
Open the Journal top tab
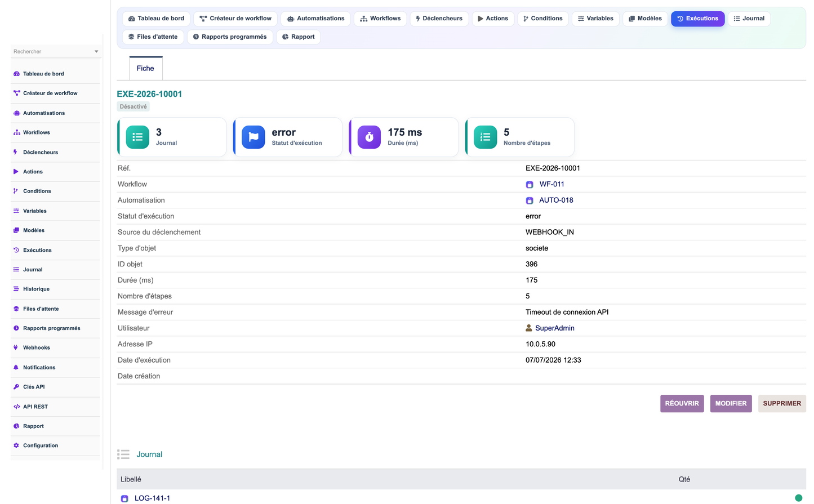pos(749,19)
